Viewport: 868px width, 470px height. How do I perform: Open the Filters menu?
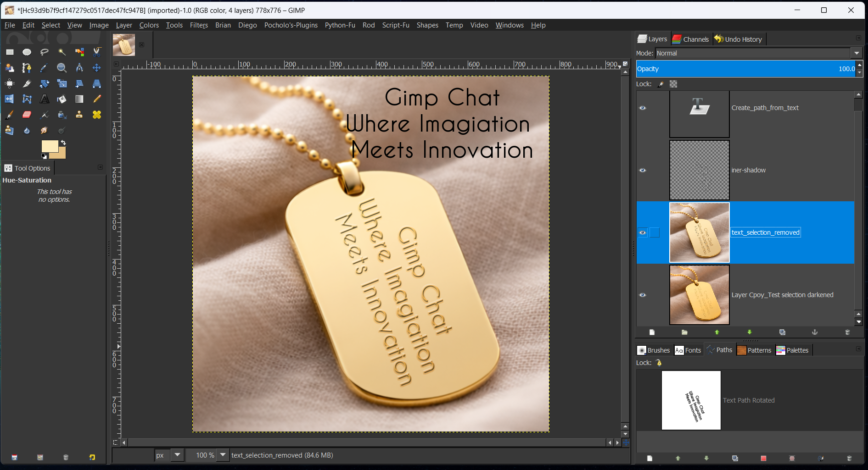(199, 25)
